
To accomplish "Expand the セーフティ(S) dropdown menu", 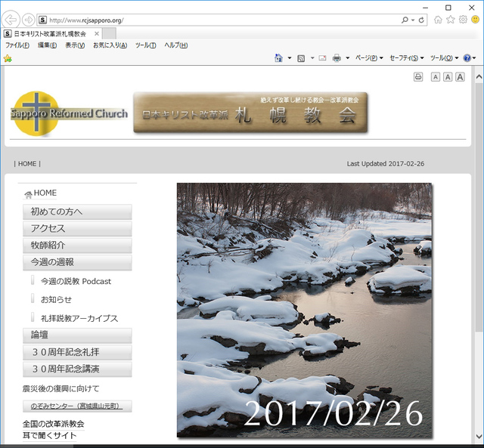I will 407,58.
